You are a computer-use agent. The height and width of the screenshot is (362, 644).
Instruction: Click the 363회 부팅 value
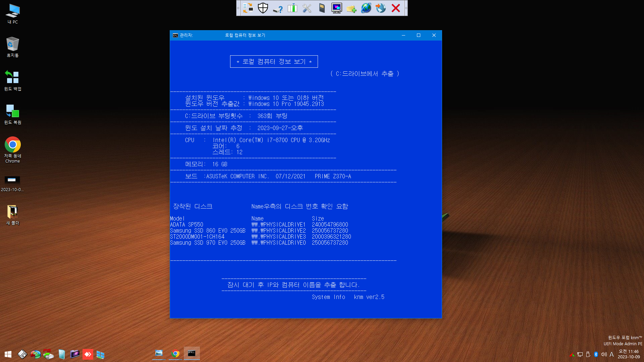pyautogui.click(x=272, y=116)
